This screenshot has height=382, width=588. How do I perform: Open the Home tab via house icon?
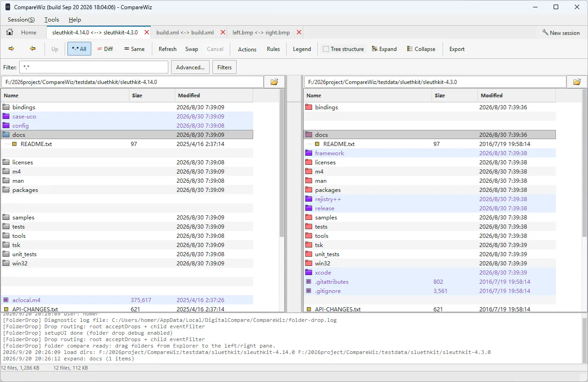pos(10,32)
